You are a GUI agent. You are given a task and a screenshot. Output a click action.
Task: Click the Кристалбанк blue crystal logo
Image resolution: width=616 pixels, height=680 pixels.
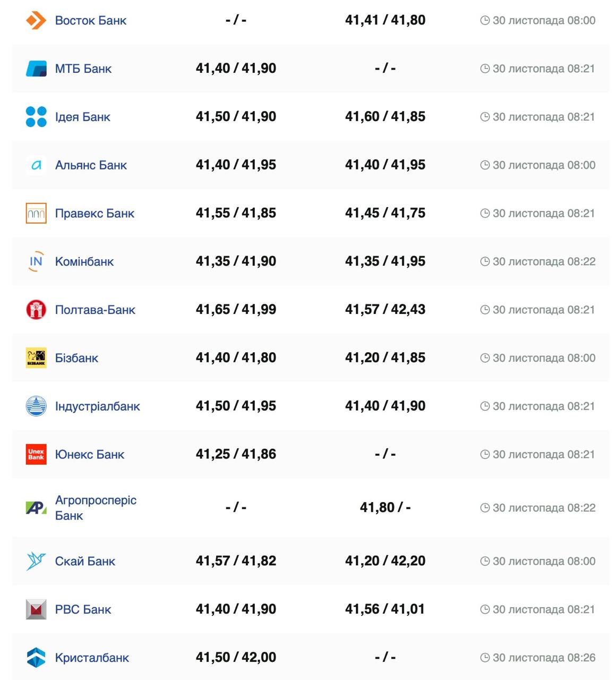click(x=36, y=658)
